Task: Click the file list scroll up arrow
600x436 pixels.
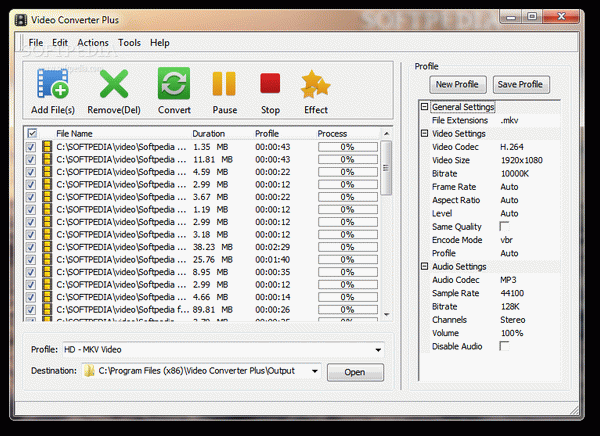Action: (386, 134)
